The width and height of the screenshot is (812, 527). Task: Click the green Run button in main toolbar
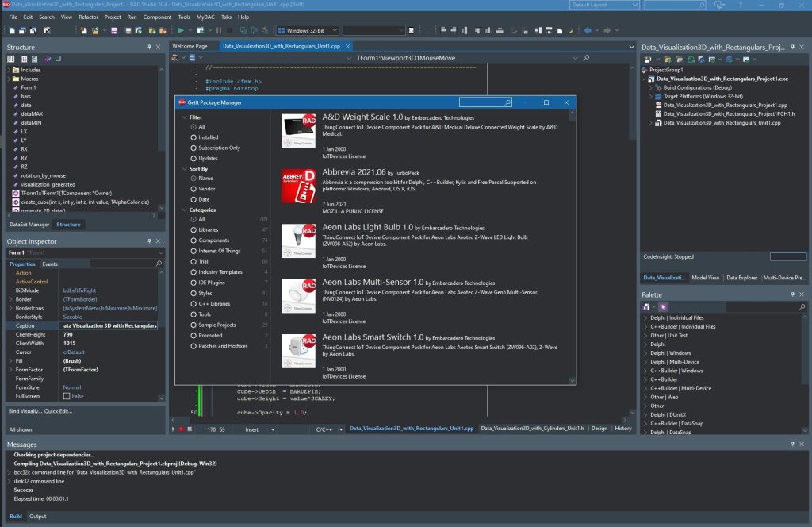click(x=180, y=31)
